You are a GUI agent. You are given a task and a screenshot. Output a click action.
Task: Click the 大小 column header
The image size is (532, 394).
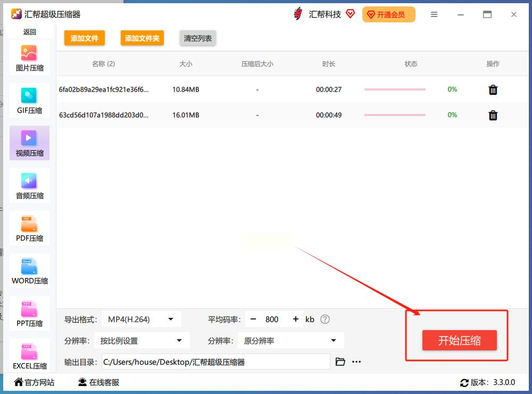186,64
